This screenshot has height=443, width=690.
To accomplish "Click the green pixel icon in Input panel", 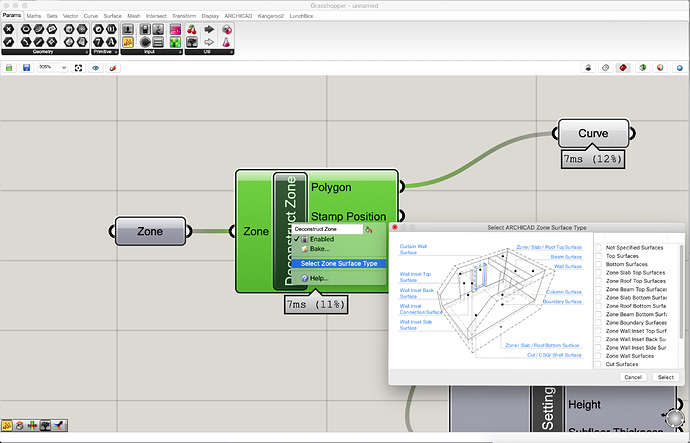I will point(175,42).
